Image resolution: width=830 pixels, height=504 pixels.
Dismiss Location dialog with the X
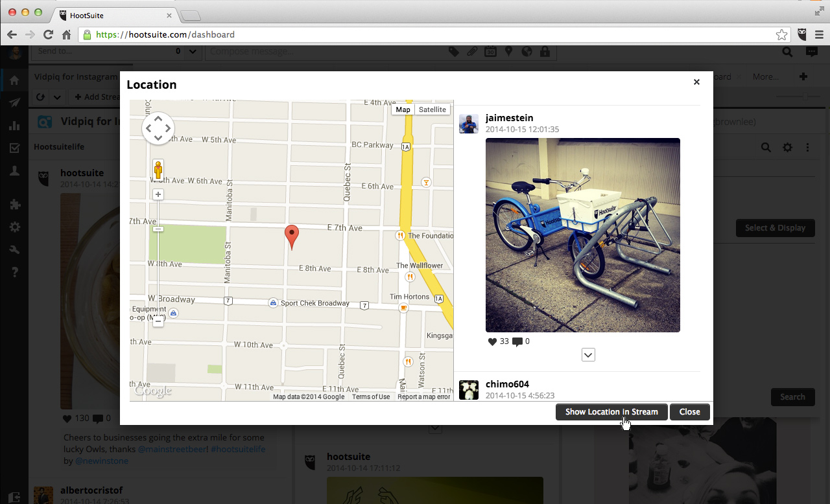(x=696, y=82)
